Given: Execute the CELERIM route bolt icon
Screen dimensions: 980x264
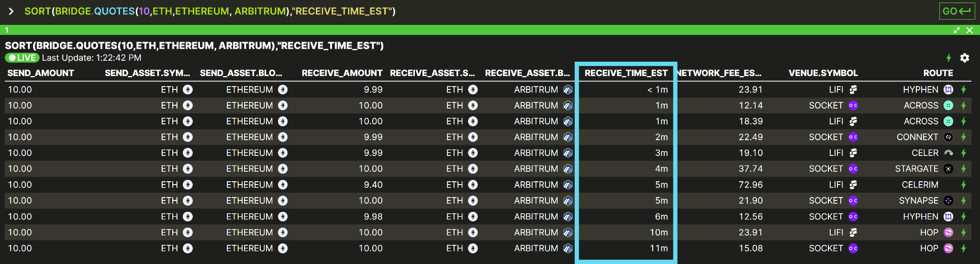Looking at the screenshot, I should [963, 185].
